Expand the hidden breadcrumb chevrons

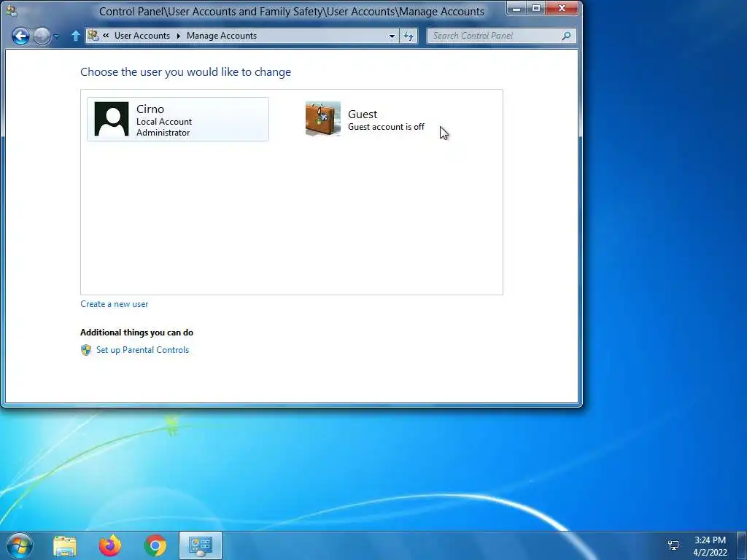coord(106,35)
